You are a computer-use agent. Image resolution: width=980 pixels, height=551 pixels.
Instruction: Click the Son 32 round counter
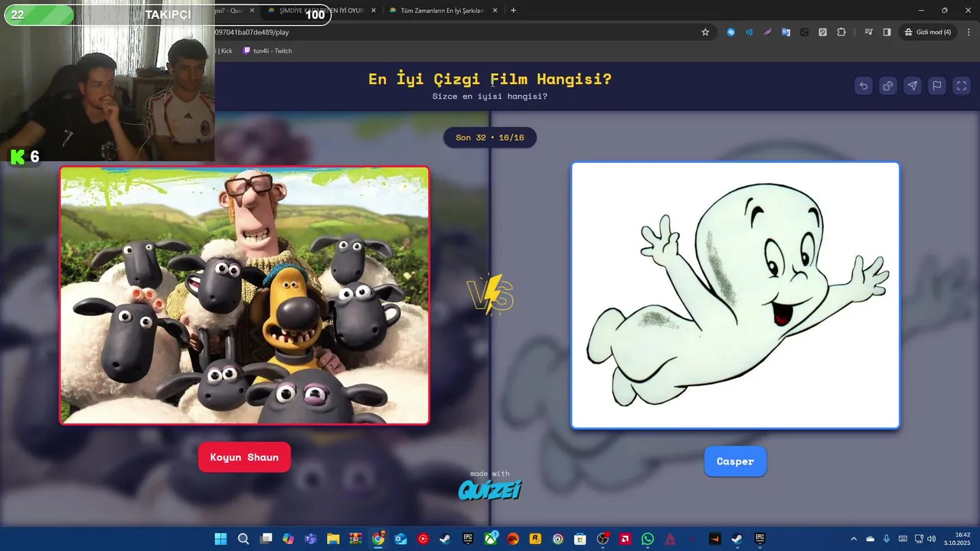490,138
